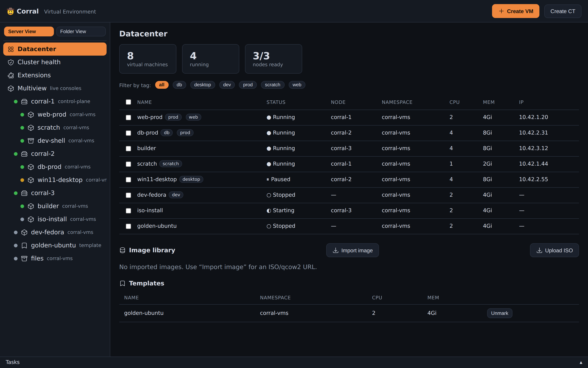Toggle the select-all checkbox in table header
588x368 pixels.
click(128, 102)
